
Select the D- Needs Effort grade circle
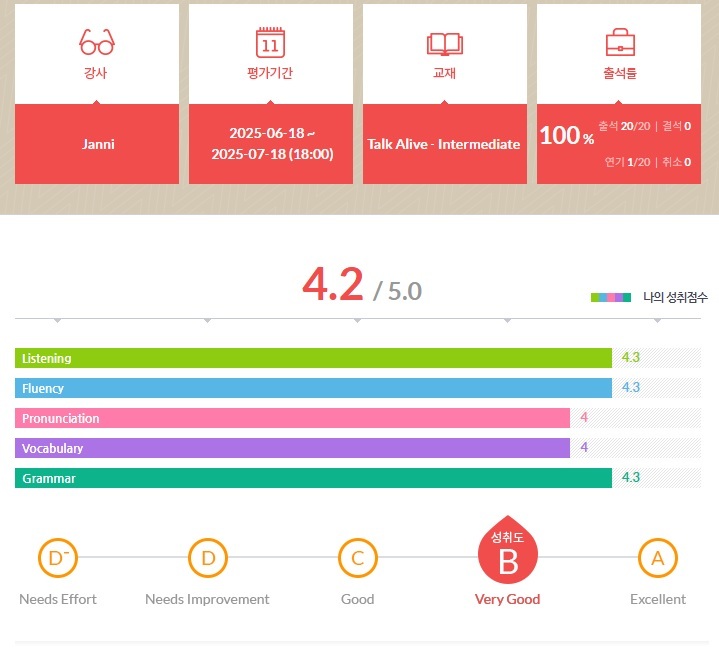pos(57,558)
